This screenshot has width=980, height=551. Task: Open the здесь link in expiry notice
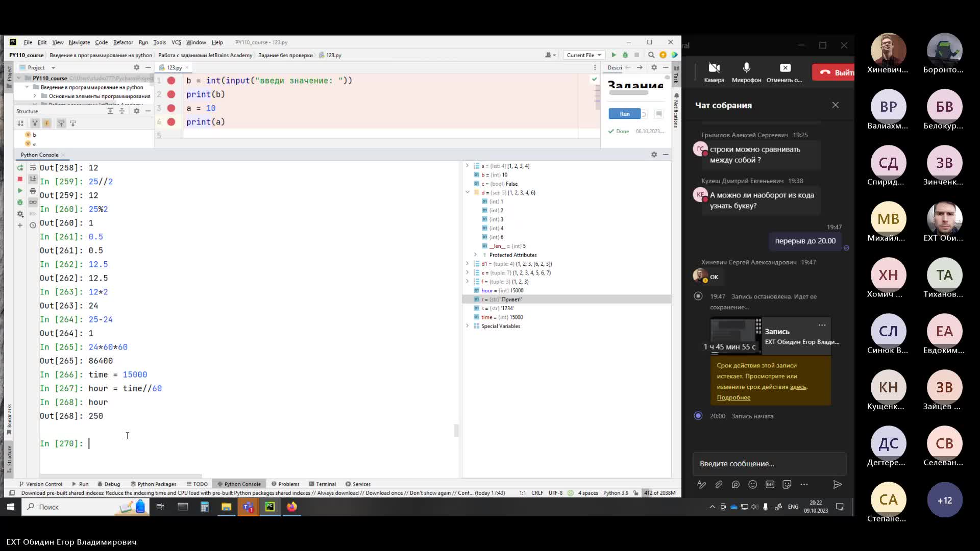coord(798,387)
